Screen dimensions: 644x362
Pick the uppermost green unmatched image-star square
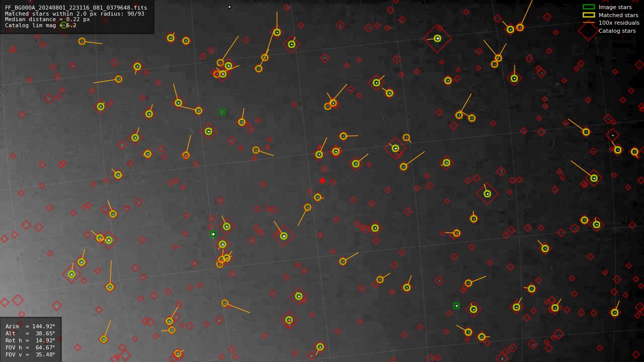click(x=222, y=112)
